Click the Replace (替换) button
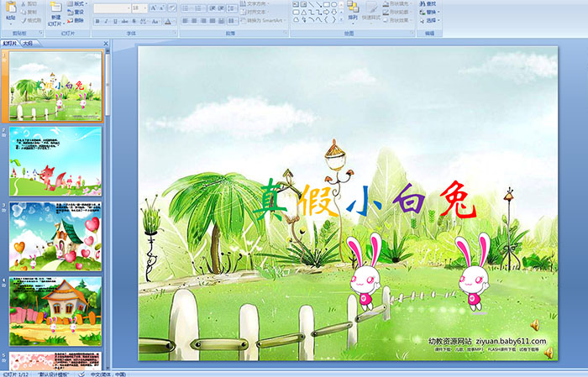 431,13
